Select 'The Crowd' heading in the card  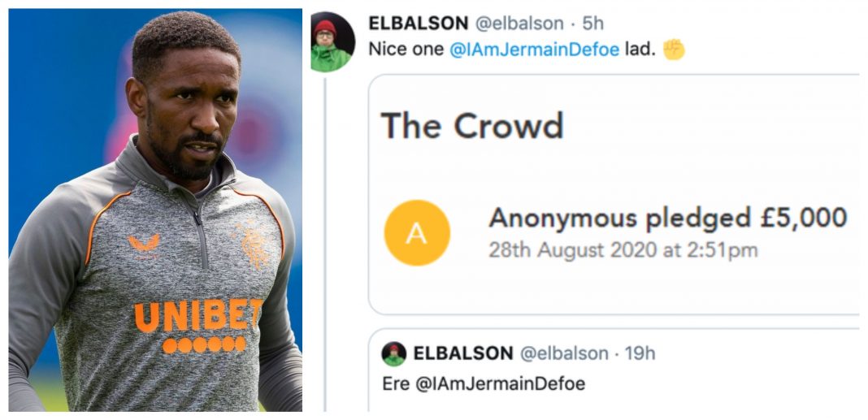tap(472, 125)
